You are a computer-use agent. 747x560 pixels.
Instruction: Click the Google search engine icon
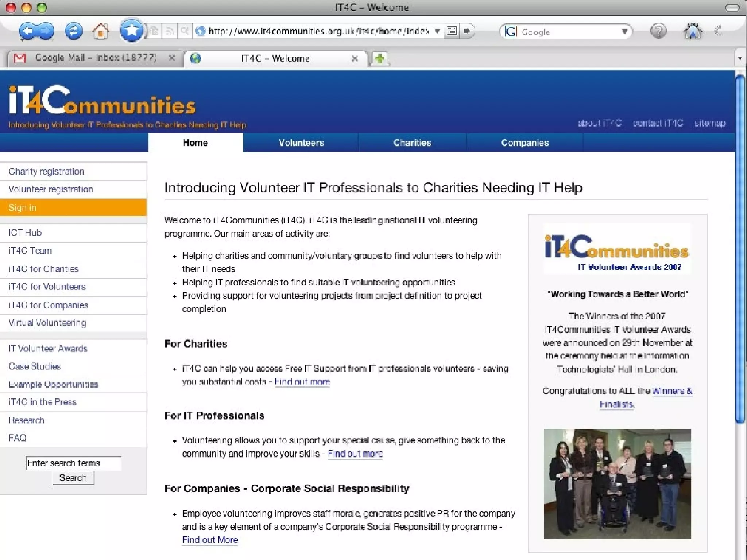coord(510,31)
